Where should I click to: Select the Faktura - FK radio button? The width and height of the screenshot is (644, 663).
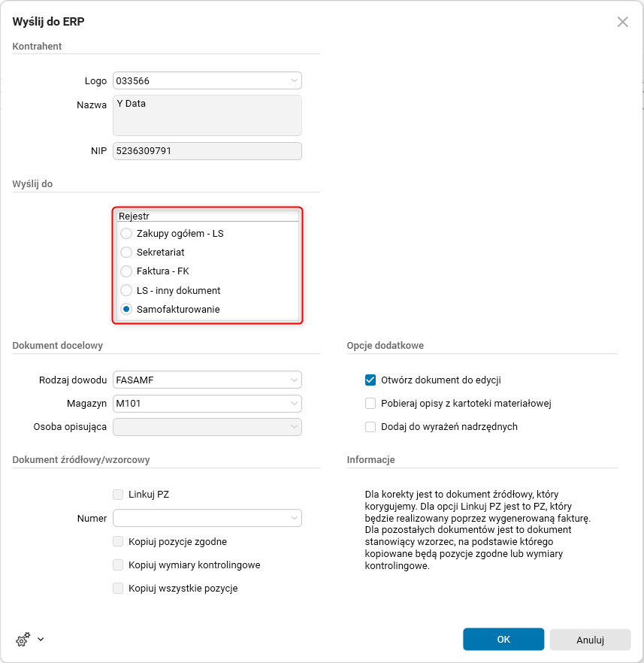point(126,271)
